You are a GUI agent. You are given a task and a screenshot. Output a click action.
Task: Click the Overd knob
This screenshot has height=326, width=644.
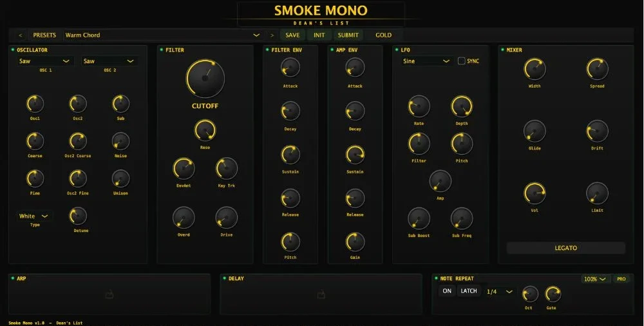point(184,218)
